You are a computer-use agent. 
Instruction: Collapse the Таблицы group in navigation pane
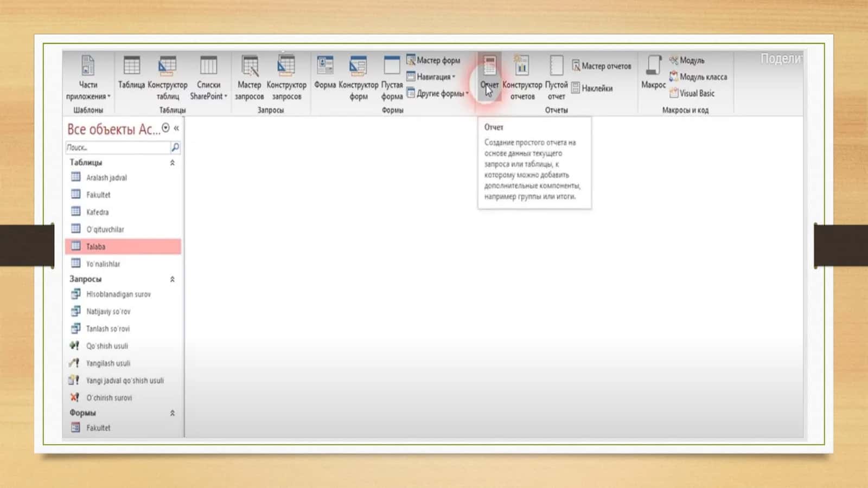point(173,163)
